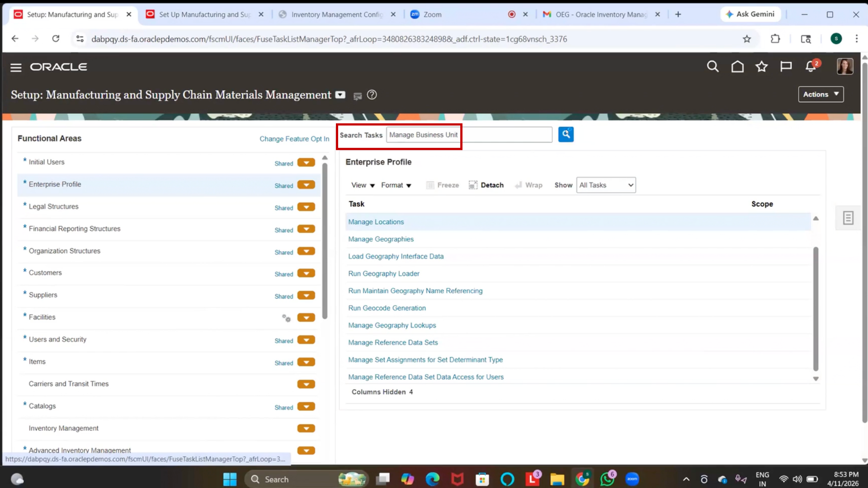Screen dimensions: 868x488
Task: Open Copilot from the taskbar
Action: [x=407, y=479]
